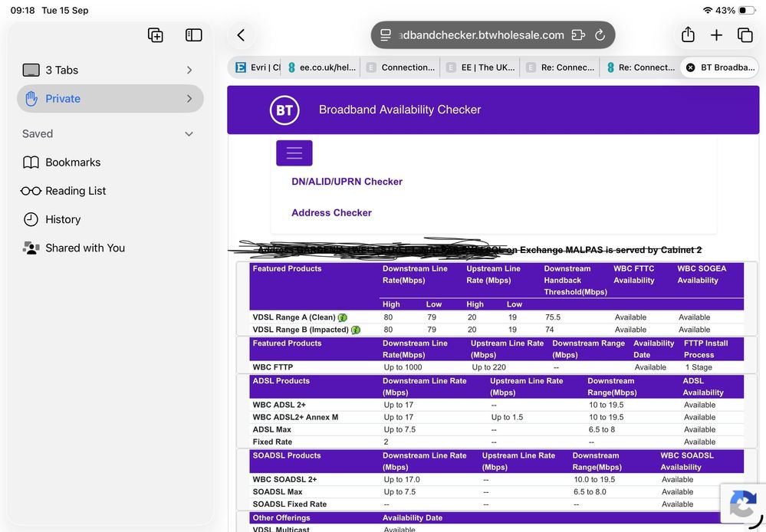Image resolution: width=766 pixels, height=532 pixels.
Task: Switch to the Evri tab
Action: tap(257, 67)
